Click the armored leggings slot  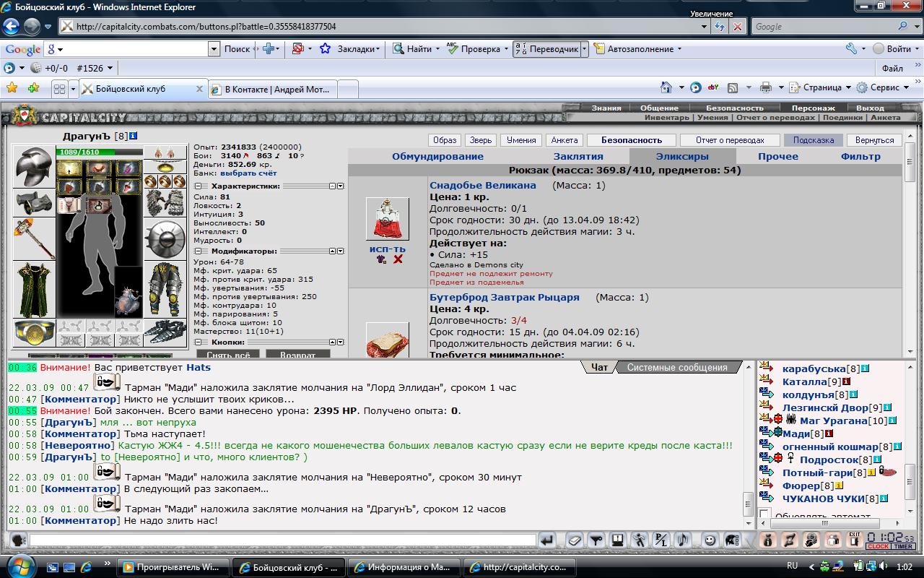point(165,290)
